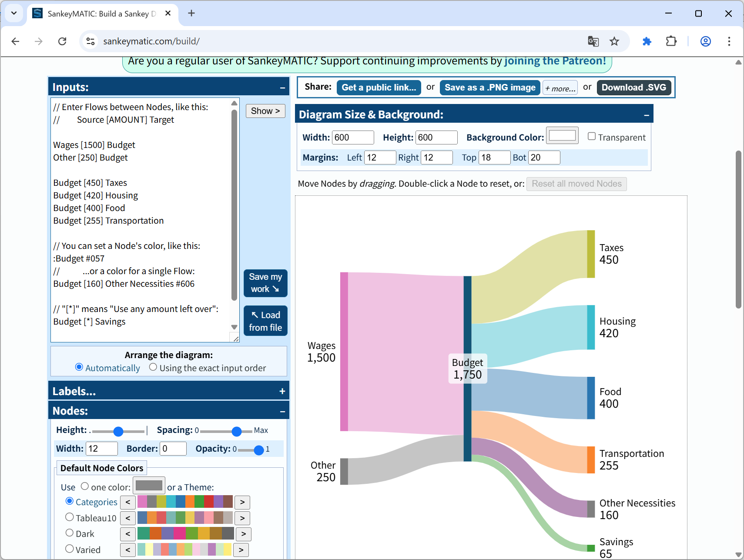Image resolution: width=744 pixels, height=560 pixels.
Task: Download the diagram as .SVG
Action: click(x=634, y=87)
